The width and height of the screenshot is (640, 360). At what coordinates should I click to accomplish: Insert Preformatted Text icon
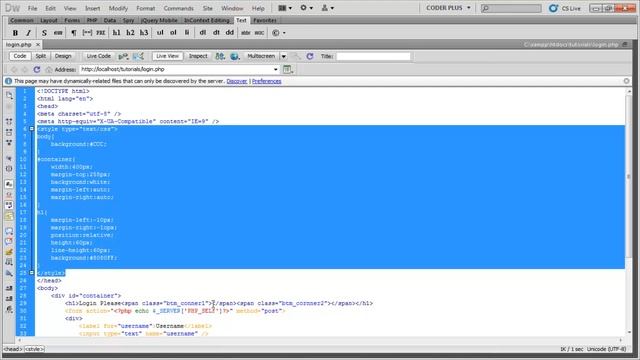click(101, 33)
